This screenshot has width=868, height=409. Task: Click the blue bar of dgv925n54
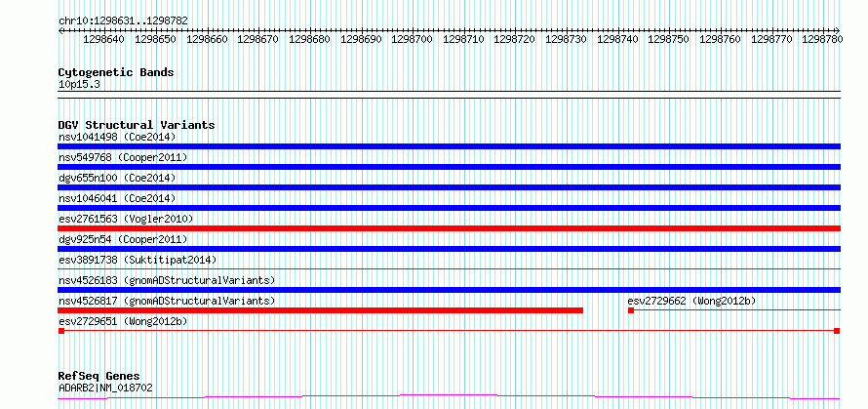point(449,249)
